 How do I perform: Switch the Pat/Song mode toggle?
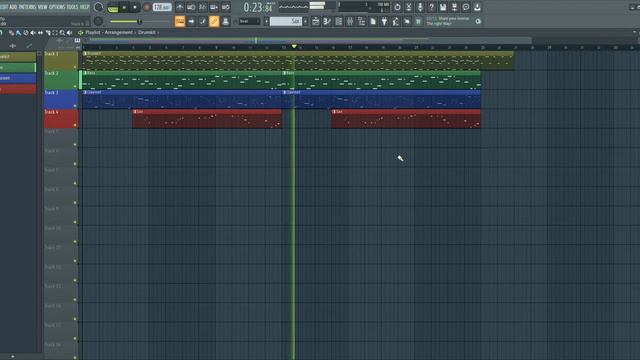click(113, 7)
